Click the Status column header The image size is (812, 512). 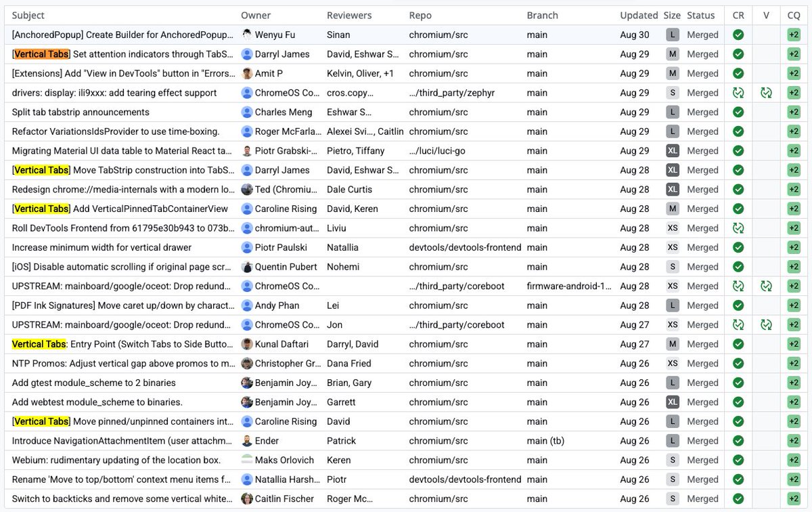pos(700,15)
